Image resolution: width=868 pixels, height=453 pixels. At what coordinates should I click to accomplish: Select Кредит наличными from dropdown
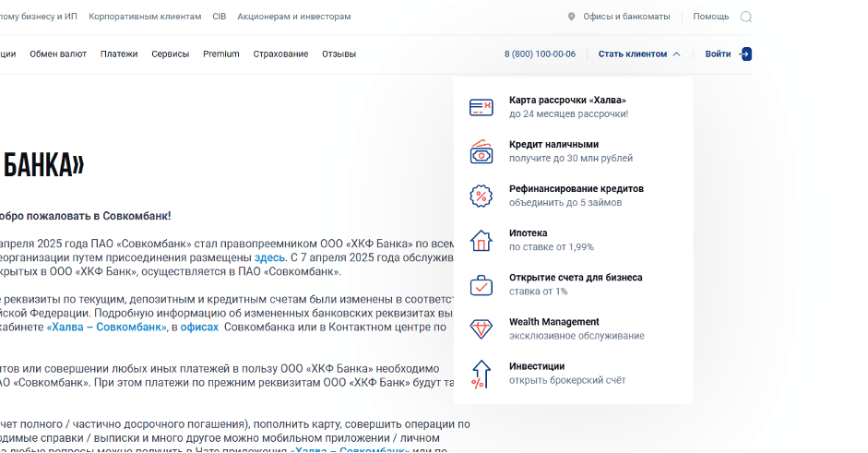point(573,151)
